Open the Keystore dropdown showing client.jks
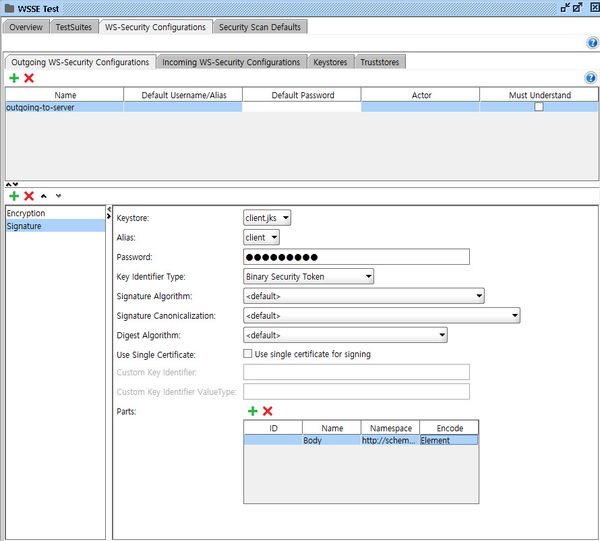The height and width of the screenshot is (541, 600). point(267,217)
